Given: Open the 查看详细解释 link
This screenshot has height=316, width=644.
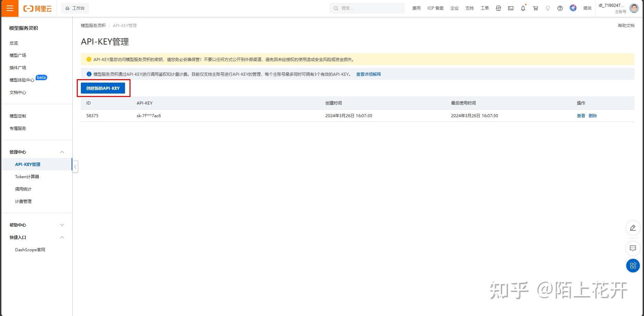Looking at the screenshot, I should point(368,74).
